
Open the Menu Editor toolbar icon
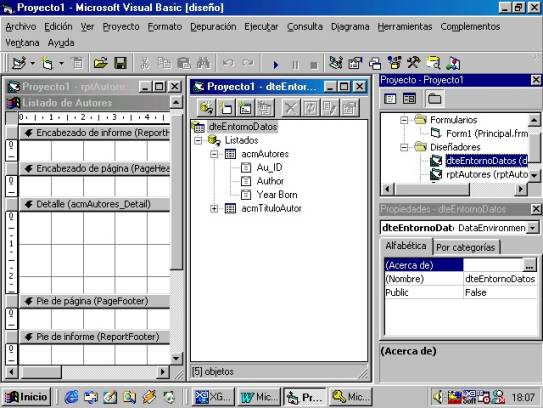(x=78, y=63)
